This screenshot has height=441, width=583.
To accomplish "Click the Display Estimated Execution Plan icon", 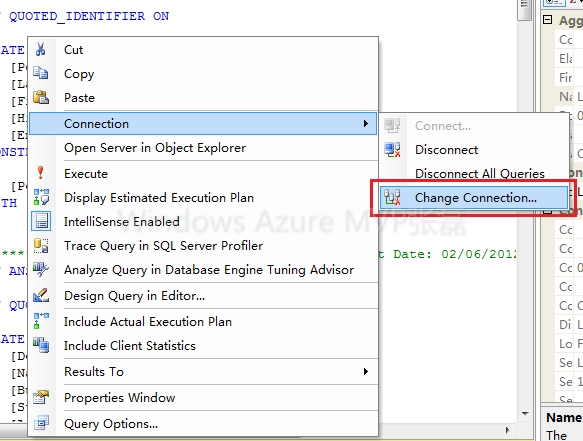I will coord(41,197).
